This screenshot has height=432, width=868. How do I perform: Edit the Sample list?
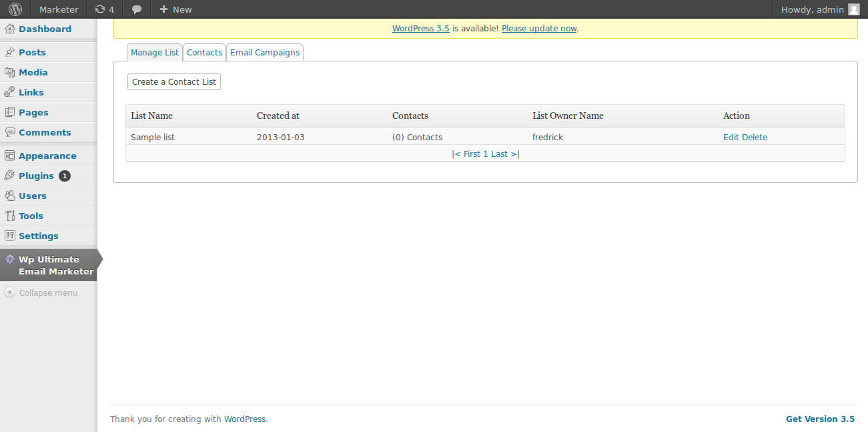point(731,137)
